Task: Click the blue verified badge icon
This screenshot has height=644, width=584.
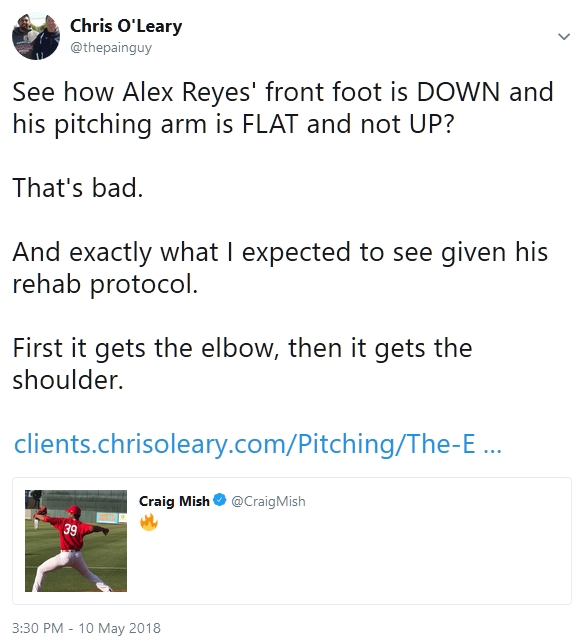Action: [220, 500]
